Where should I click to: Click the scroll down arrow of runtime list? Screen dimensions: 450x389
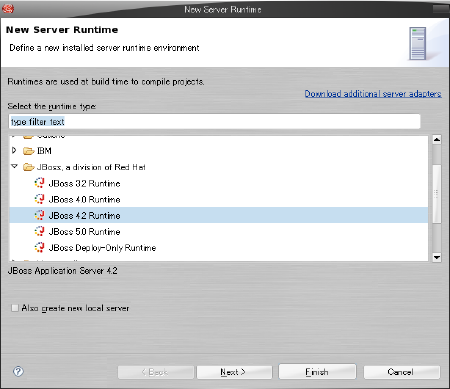coord(437,257)
